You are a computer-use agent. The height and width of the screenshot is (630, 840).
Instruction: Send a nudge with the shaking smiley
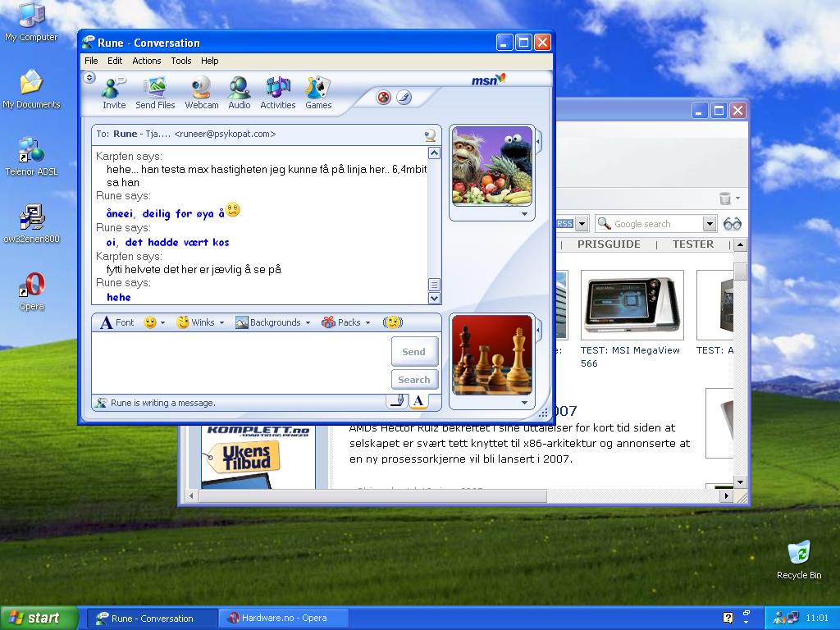coord(393,322)
